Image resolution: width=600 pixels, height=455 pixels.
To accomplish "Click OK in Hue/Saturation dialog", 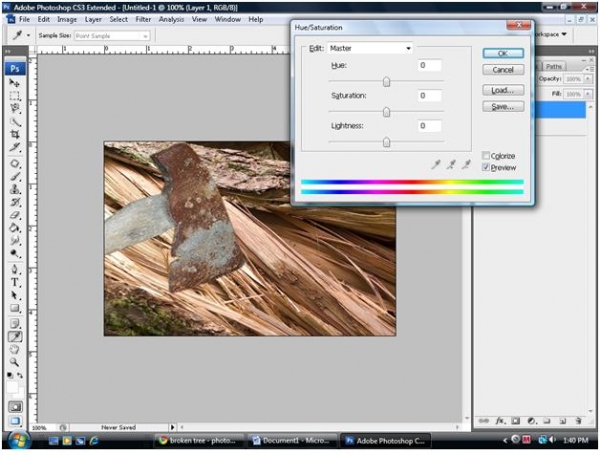I will coord(503,53).
